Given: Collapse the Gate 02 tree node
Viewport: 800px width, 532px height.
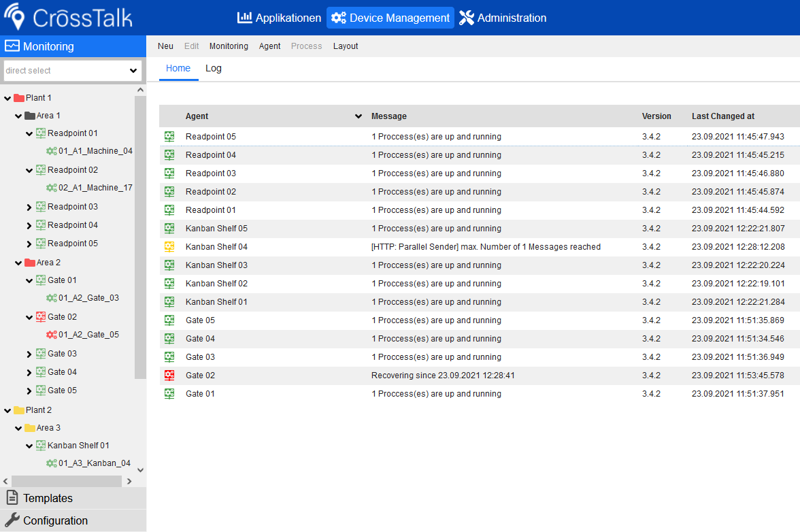Looking at the screenshot, I should (x=29, y=317).
